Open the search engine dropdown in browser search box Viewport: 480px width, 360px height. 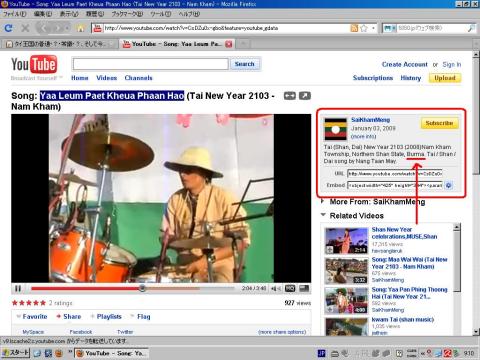tap(389, 28)
